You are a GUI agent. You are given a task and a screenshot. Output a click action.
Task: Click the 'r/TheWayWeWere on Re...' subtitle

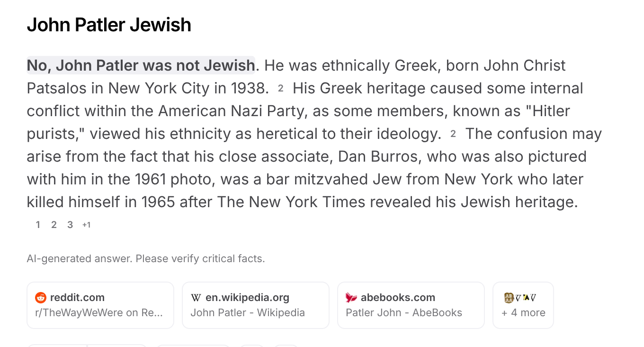(x=99, y=313)
